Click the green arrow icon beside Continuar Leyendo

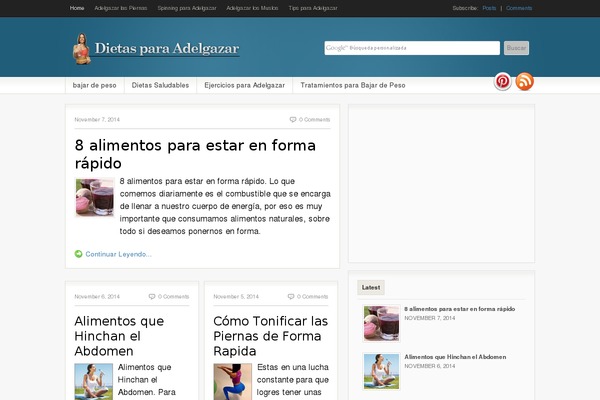(x=78, y=254)
